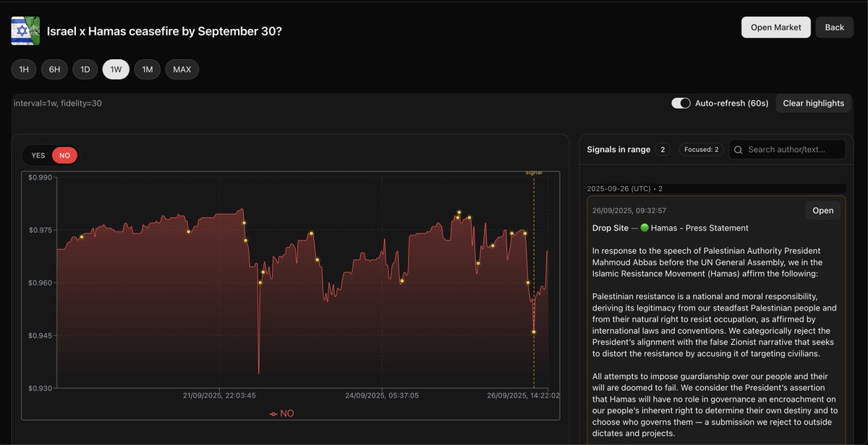Image resolution: width=868 pixels, height=445 pixels.
Task: Click the 'Drop Site' author label
Action: [x=610, y=228]
